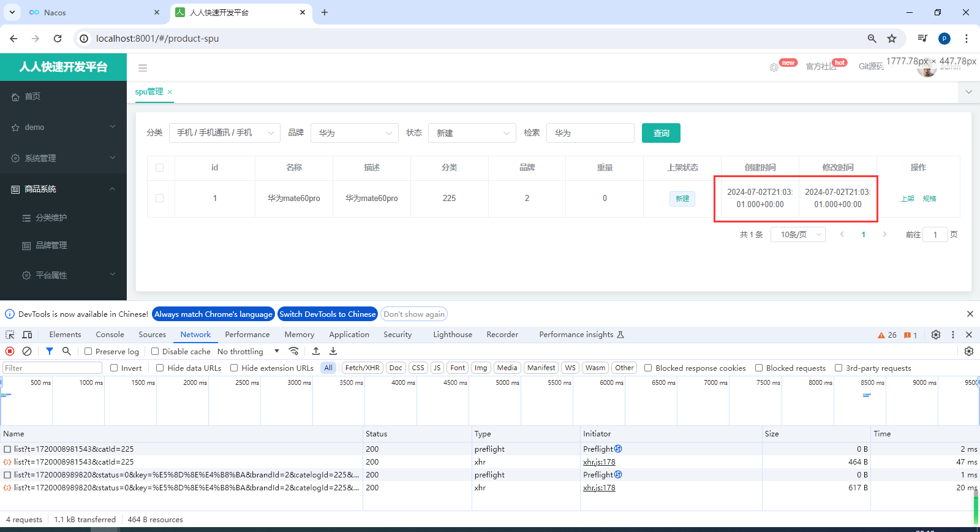Click the network Filter input field
Image resolution: width=980 pixels, height=532 pixels.
pyautogui.click(x=52, y=368)
